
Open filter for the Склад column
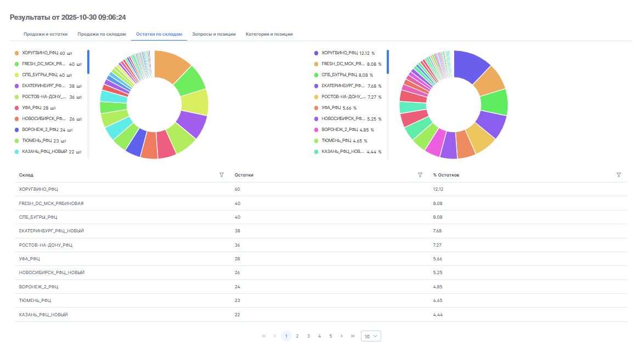point(222,175)
